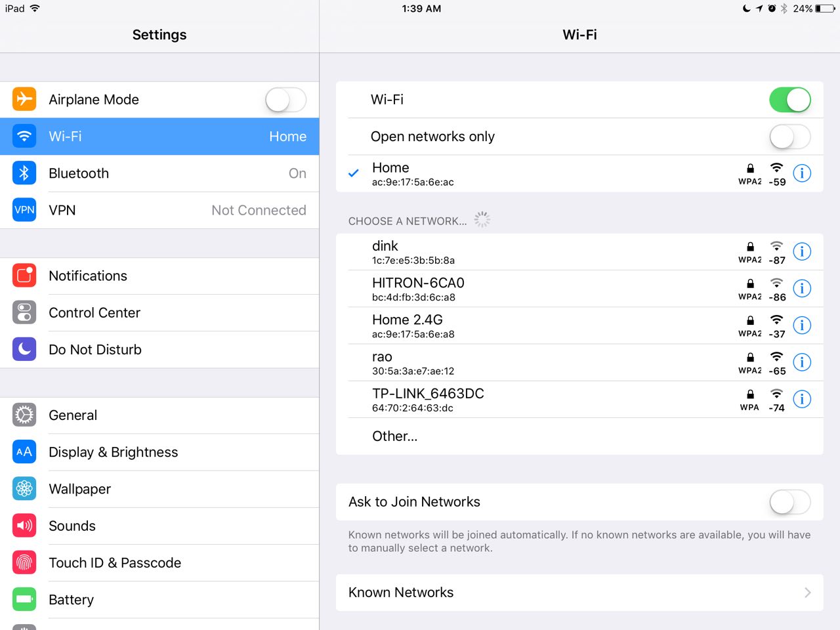Screen dimensions: 840x630
Task: Tap the location services arrow icon
Action: [759, 9]
